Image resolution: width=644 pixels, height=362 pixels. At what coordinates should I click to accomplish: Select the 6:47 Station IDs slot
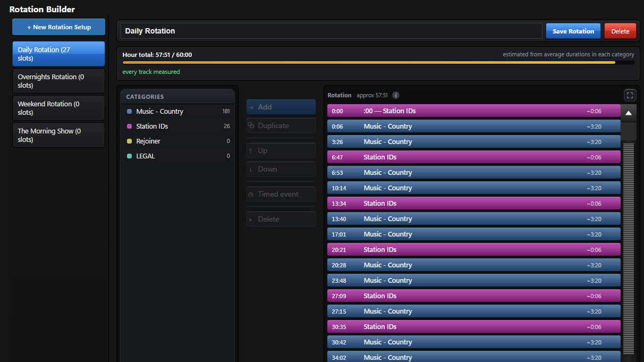[x=474, y=157]
